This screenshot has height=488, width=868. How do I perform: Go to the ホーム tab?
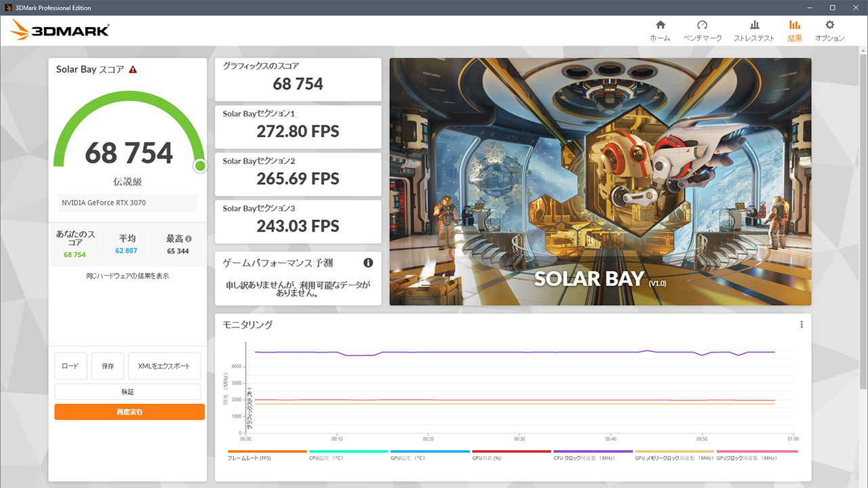660,31
